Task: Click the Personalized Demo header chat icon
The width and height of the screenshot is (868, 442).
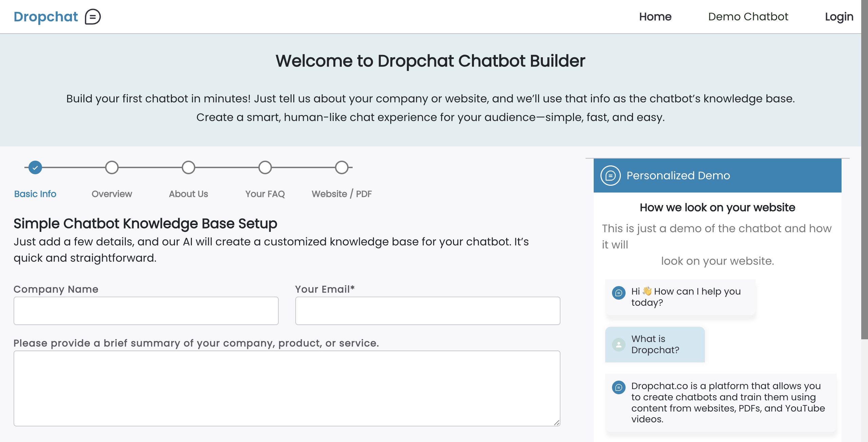Action: coord(610,176)
